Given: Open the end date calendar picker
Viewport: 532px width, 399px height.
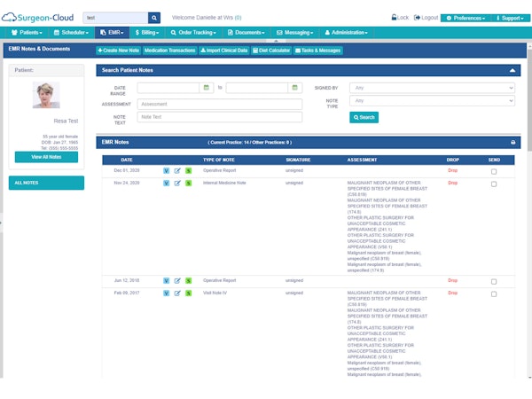Looking at the screenshot, I should pos(295,88).
